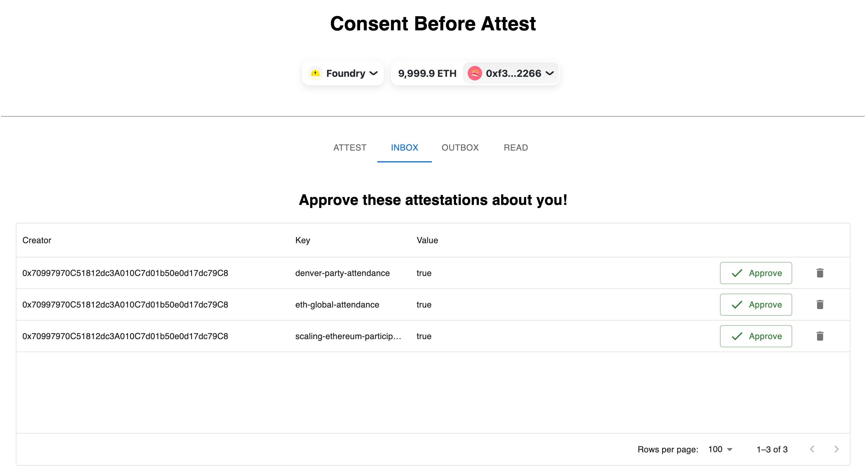Delete the denver-party-attendance attestation row
Viewport: 868px width, 473px height.
[820, 273]
